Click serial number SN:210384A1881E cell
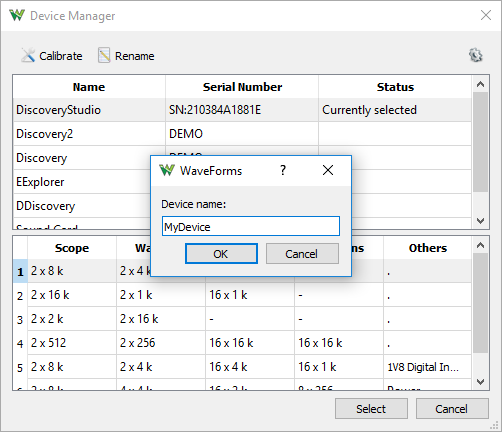Screen dimensions: 502x432 [x=242, y=110]
